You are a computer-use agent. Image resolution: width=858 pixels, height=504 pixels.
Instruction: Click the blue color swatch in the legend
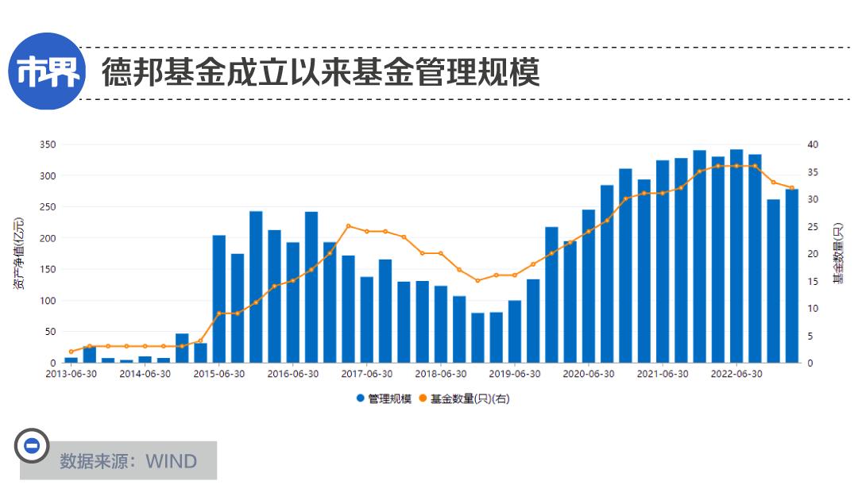coord(361,397)
